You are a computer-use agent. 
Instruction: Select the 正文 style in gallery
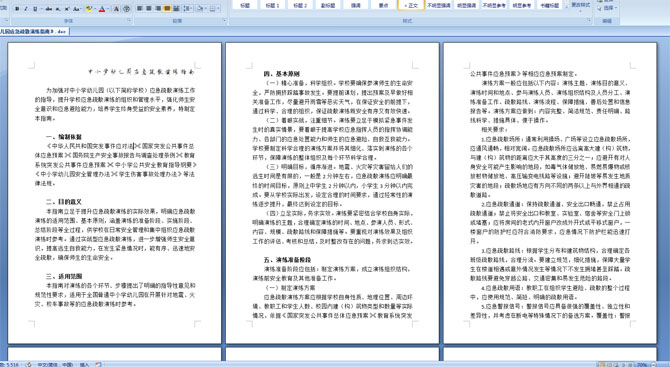click(411, 5)
